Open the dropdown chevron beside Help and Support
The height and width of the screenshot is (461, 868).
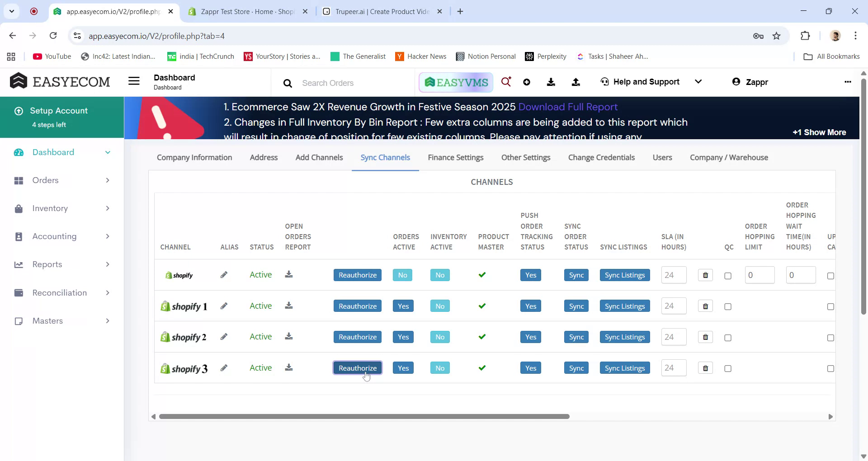(x=698, y=82)
